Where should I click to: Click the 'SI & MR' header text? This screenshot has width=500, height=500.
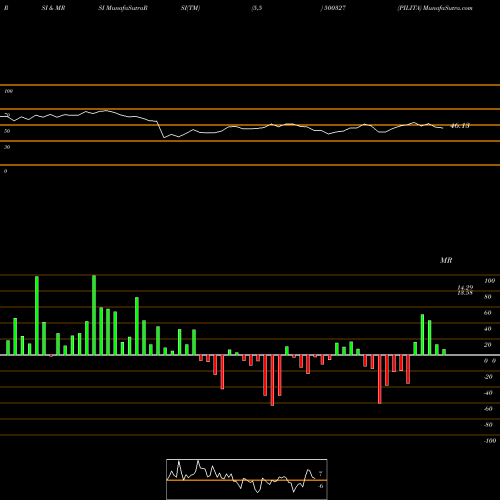[53, 8]
